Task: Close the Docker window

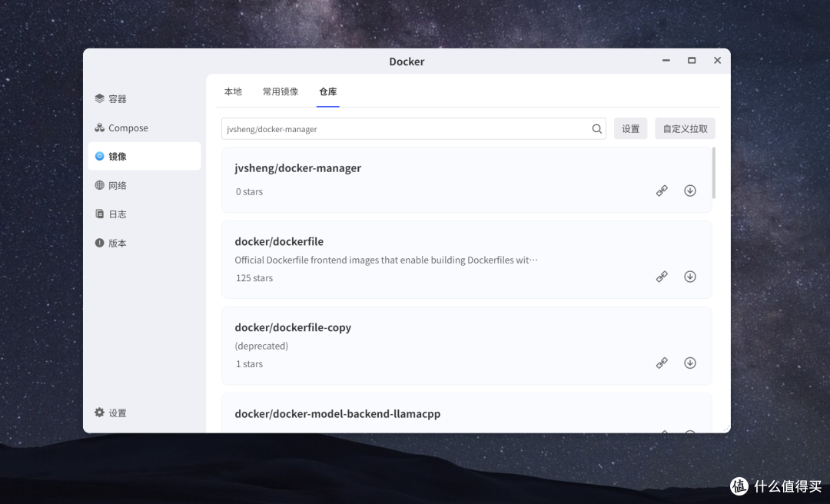Action: pyautogui.click(x=717, y=61)
